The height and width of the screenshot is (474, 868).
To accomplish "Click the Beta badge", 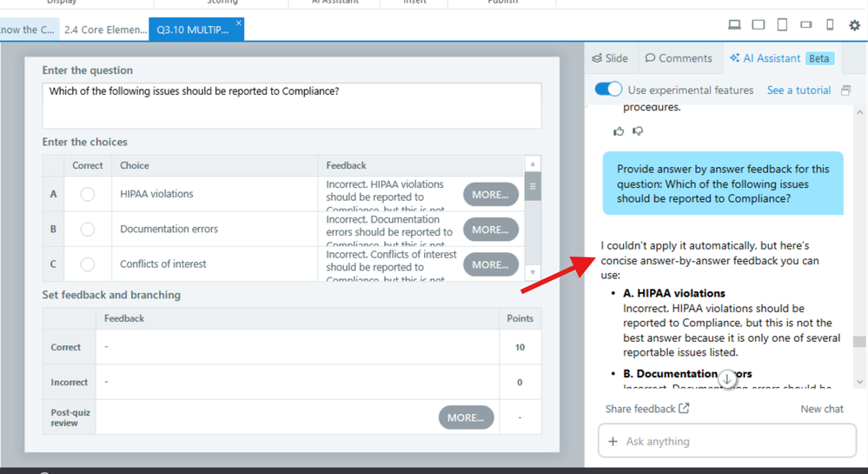I will 819,58.
